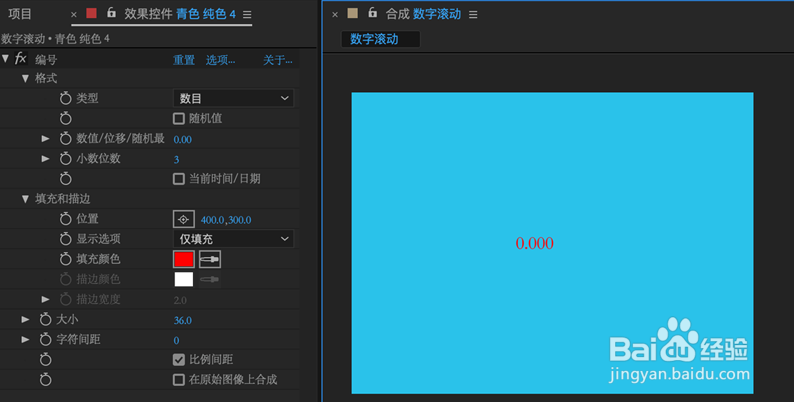Toggle stopwatch next to 随机值 checkbox

coord(65,118)
